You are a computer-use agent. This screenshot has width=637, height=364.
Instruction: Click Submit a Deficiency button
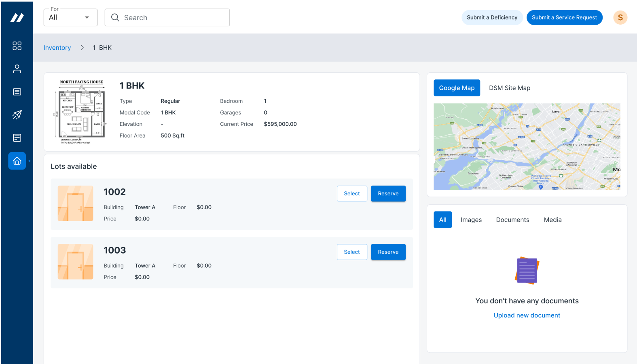492,17
